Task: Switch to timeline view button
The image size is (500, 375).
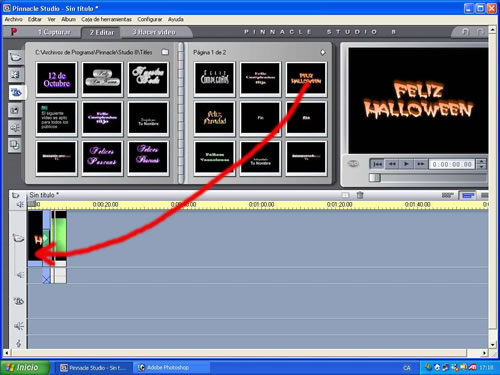Action: (x=467, y=195)
